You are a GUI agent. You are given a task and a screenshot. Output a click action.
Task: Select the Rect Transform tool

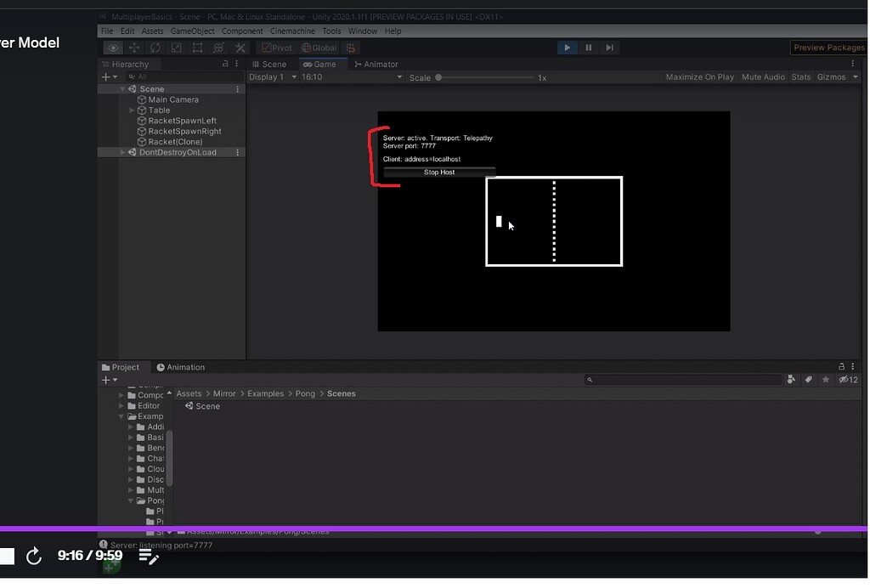coord(197,47)
